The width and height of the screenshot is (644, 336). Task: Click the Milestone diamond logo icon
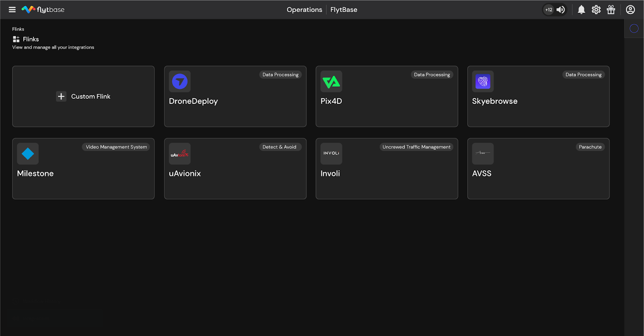point(28,153)
